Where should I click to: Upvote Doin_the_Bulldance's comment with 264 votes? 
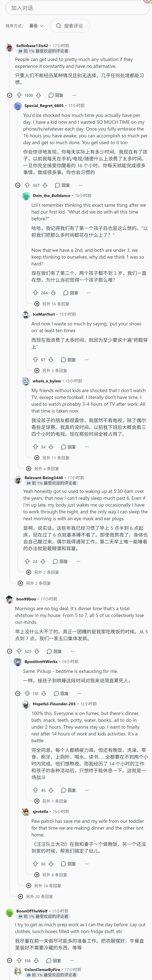click(x=35, y=293)
